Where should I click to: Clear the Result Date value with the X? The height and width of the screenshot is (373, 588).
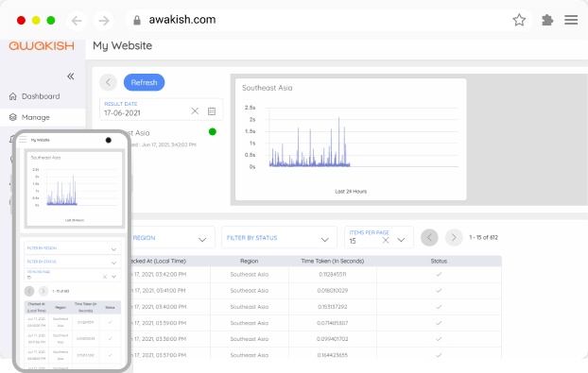pos(195,110)
